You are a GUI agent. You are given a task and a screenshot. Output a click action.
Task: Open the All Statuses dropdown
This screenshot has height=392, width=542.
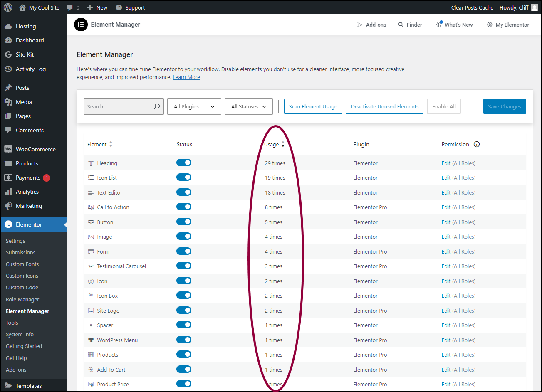tap(249, 106)
